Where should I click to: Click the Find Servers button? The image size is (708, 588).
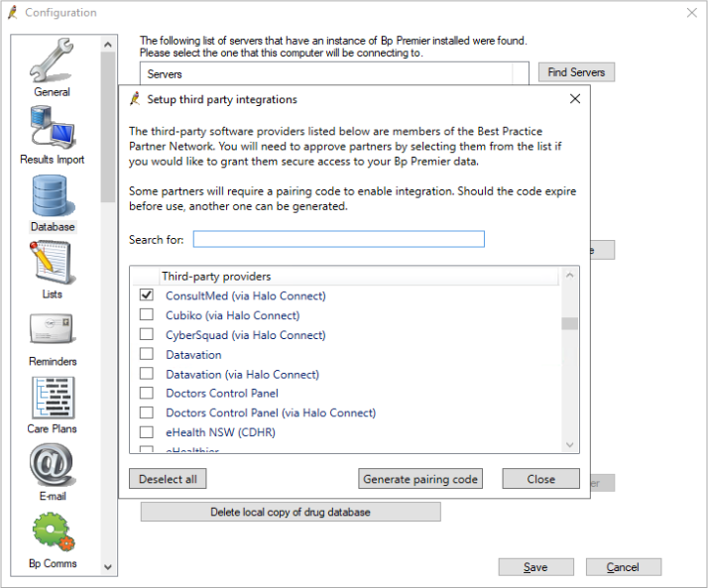(x=576, y=72)
